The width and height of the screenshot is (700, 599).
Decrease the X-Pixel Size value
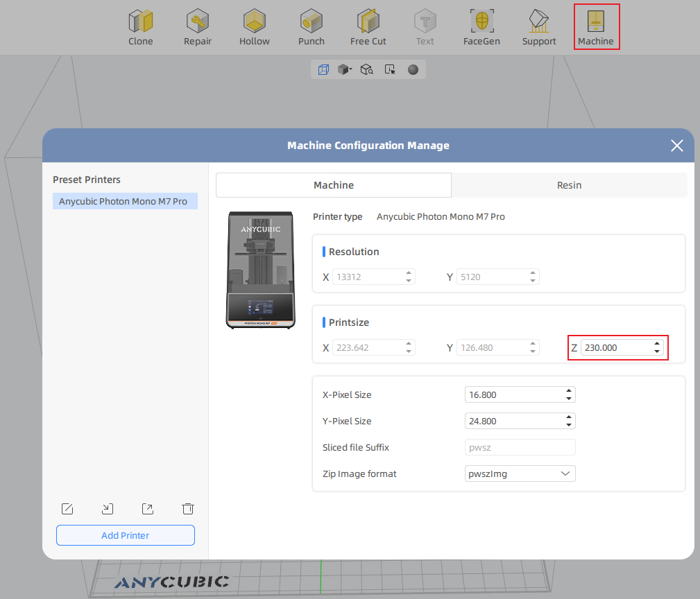[x=569, y=399]
